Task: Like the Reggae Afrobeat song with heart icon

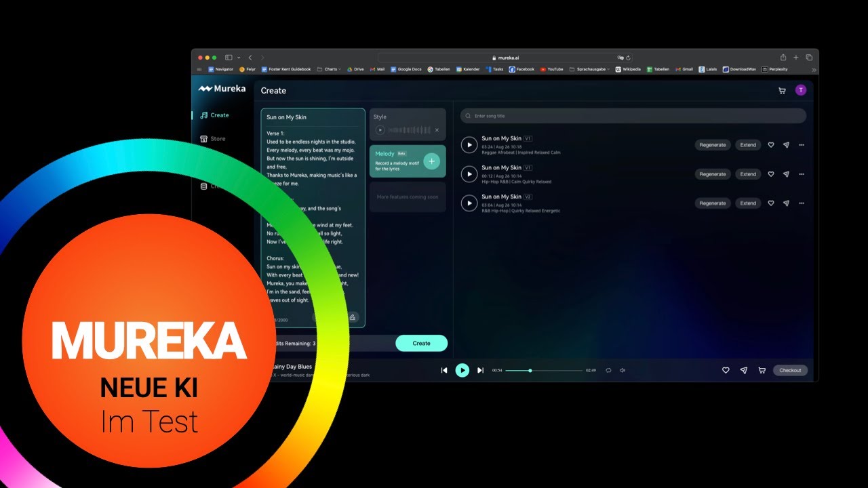Action: click(771, 145)
